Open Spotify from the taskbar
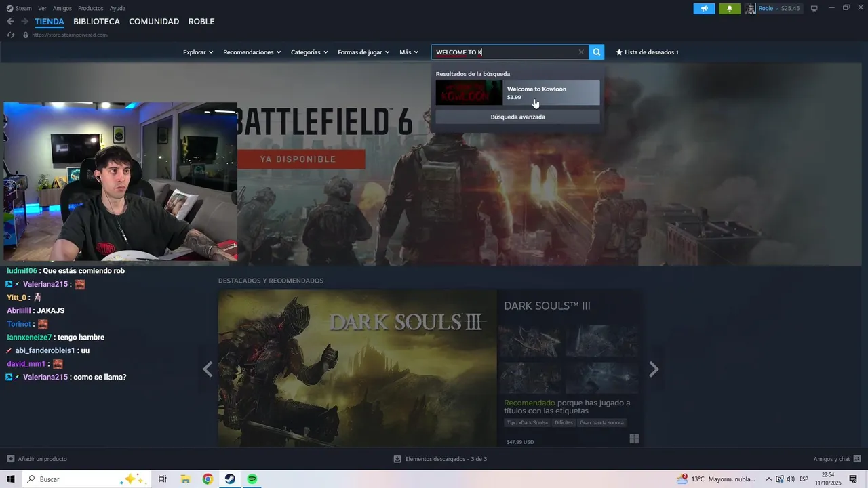This screenshot has height=488, width=868. coord(252,479)
